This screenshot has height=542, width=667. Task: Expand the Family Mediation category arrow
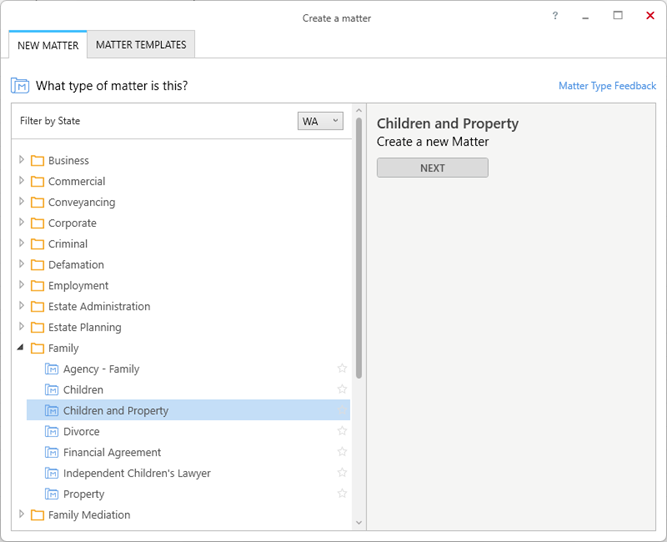pyautogui.click(x=22, y=515)
